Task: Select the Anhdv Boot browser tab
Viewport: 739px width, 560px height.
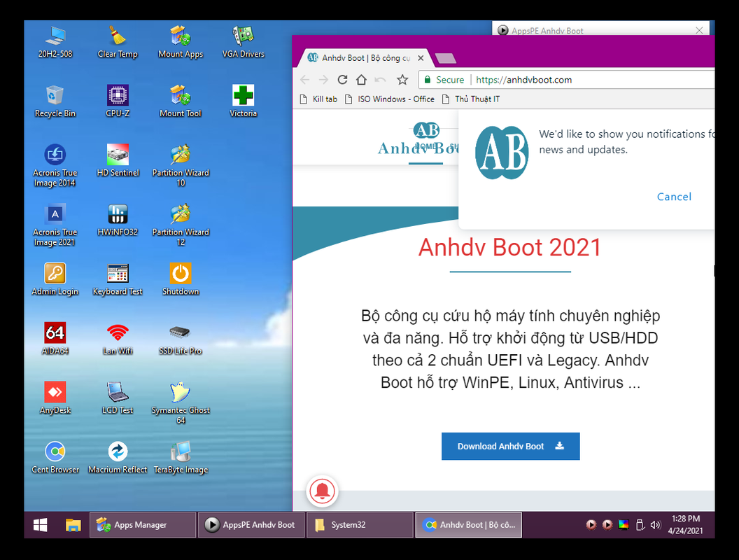Action: (x=365, y=58)
